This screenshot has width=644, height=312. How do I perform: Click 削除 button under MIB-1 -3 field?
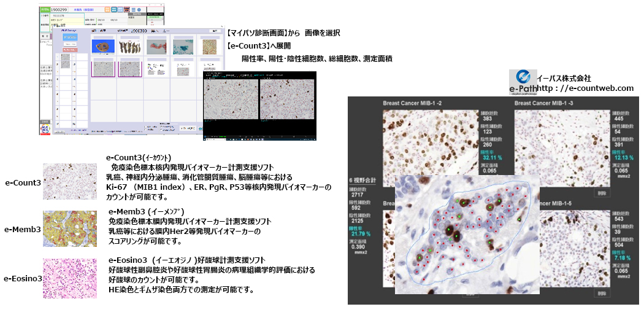tap(602, 193)
